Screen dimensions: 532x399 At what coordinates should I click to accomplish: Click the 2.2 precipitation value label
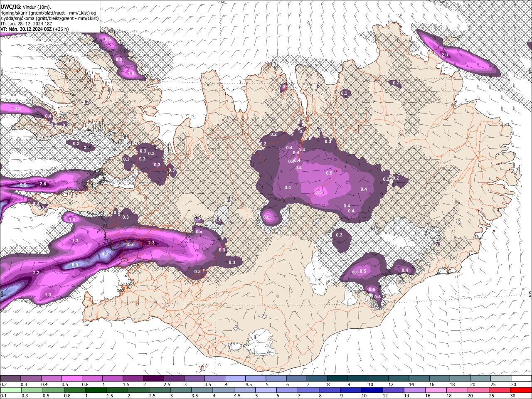click(x=36, y=273)
